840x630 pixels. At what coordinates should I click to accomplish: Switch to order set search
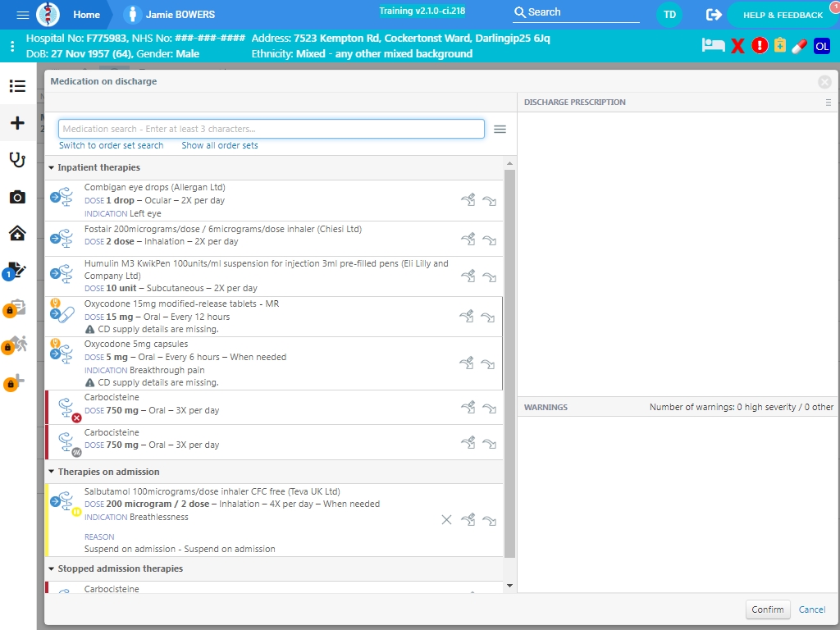coord(111,145)
